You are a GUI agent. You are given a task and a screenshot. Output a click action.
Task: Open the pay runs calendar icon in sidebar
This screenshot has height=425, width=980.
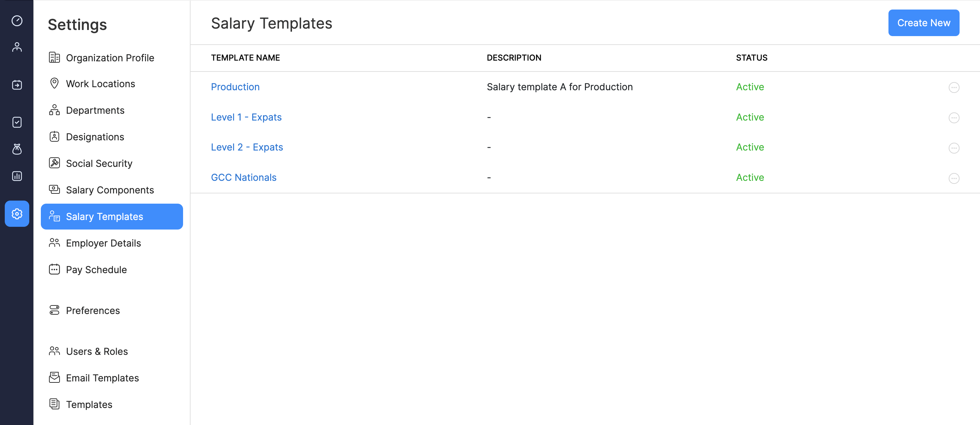[17, 85]
